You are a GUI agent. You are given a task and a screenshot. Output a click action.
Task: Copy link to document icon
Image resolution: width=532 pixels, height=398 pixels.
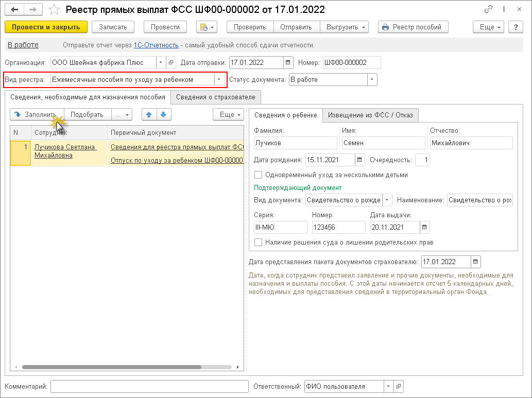click(488, 10)
